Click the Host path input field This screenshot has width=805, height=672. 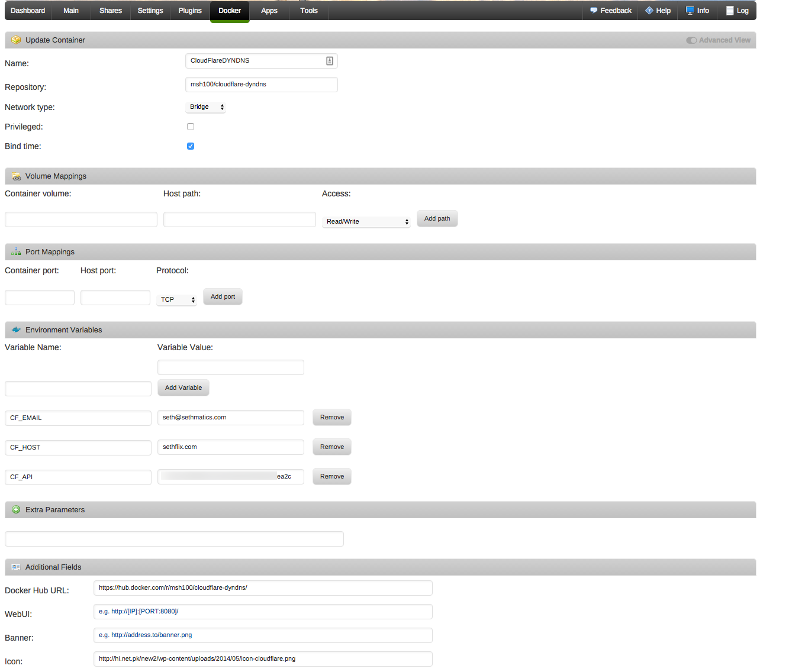[x=240, y=219]
